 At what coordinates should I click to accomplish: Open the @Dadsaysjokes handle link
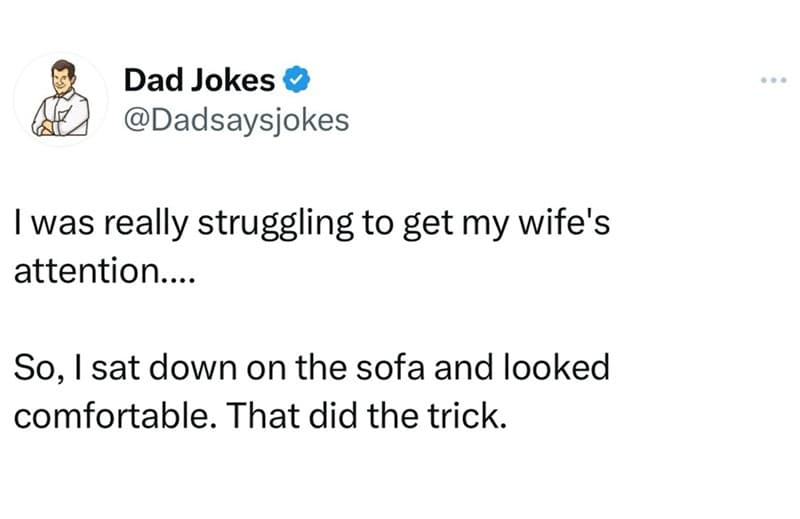point(237,120)
